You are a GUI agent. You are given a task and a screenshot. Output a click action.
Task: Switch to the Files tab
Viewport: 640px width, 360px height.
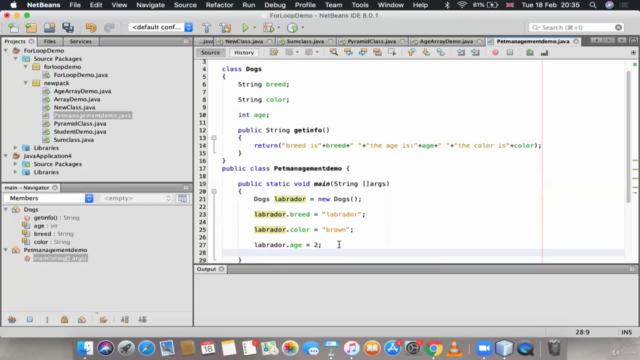[49, 41]
